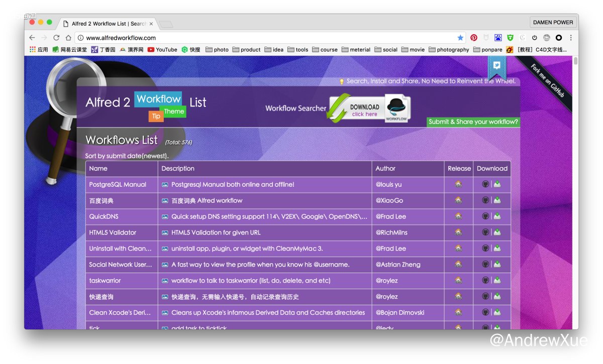Click the blue paw extension icon
Screen dimensions: 603x364
click(x=498, y=38)
